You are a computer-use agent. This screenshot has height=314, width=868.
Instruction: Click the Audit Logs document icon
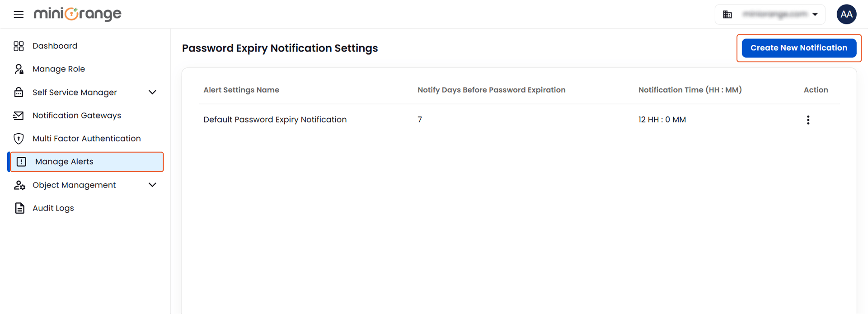click(19, 207)
